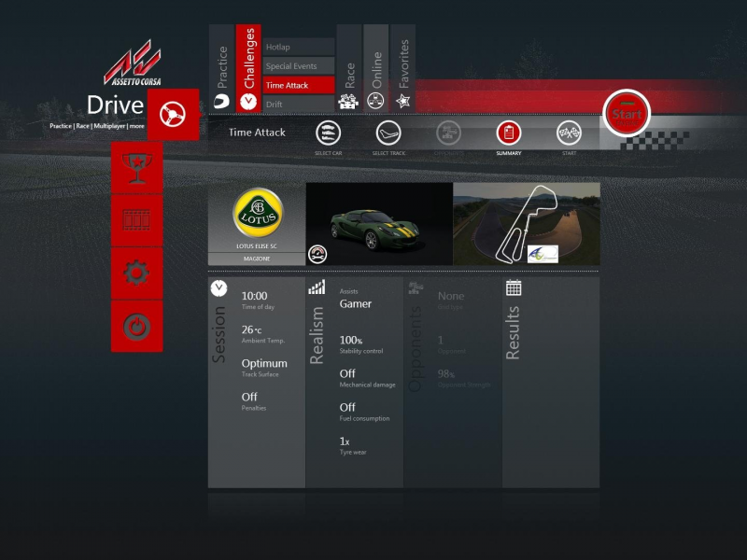Viewport: 747px width, 560px height.
Task: Select the Drift challenge mode
Action: point(298,105)
